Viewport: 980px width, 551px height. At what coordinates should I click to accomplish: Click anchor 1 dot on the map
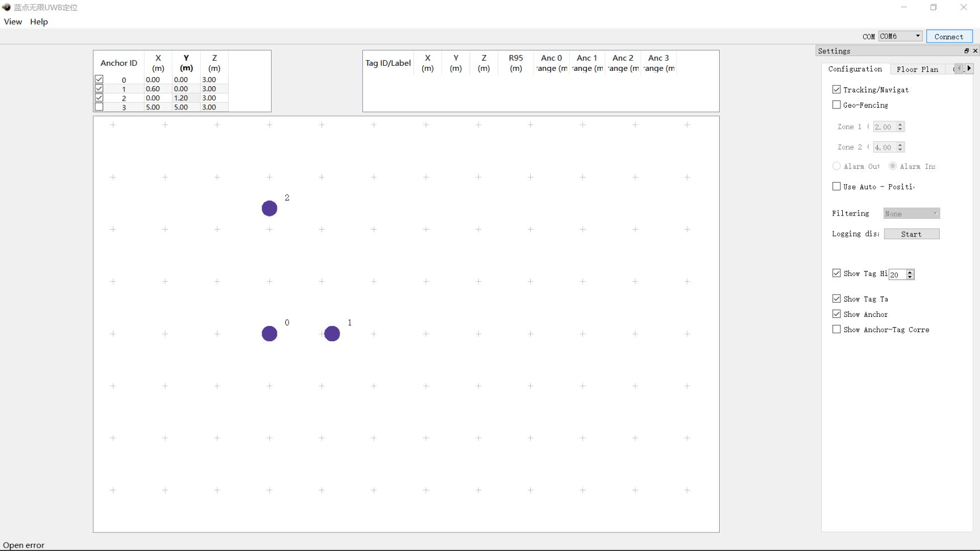(332, 334)
